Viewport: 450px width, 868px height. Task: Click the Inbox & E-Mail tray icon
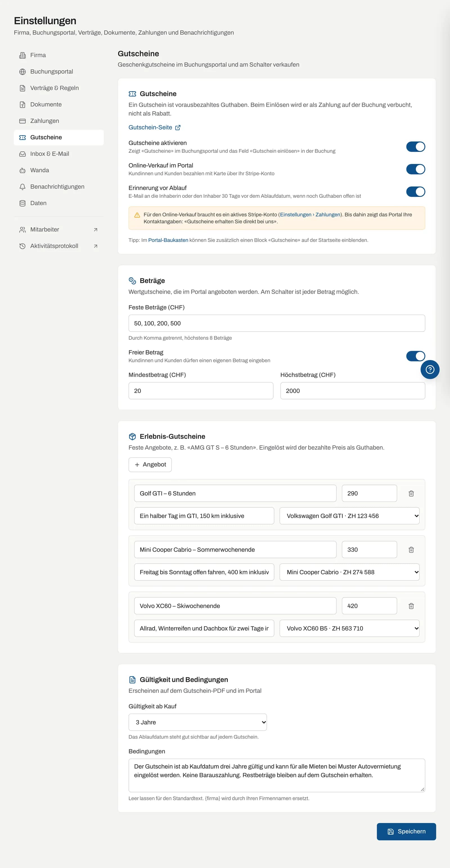coord(22,154)
